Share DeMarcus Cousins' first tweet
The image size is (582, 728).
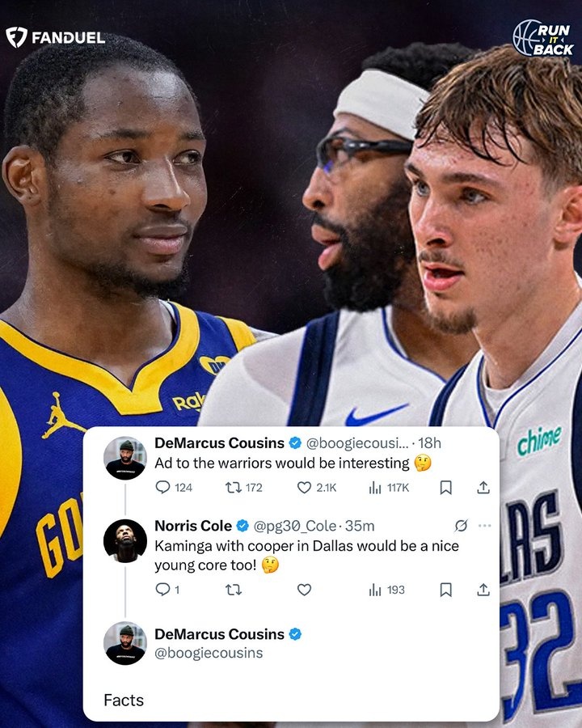click(483, 487)
